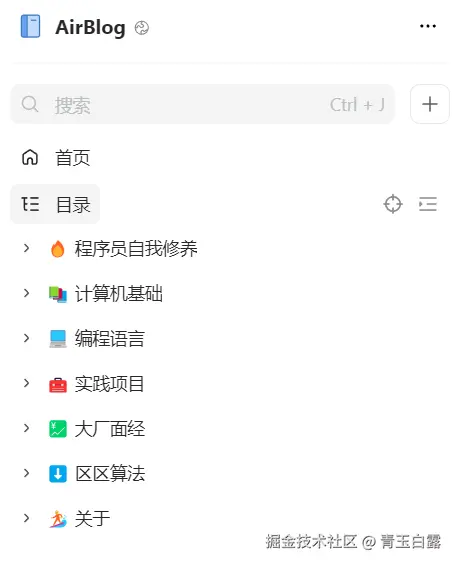Click the AirBlog notebook icon

(x=31, y=26)
